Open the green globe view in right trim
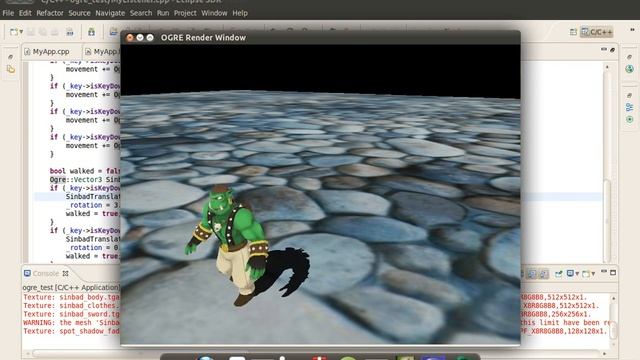Viewport: 640px width, 360px height. 629,69
